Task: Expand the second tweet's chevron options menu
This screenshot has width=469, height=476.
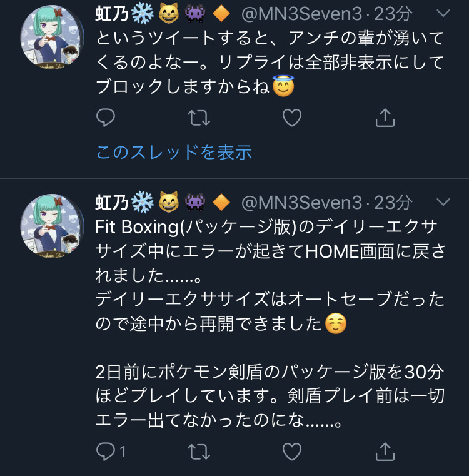Action: pyautogui.click(x=443, y=202)
